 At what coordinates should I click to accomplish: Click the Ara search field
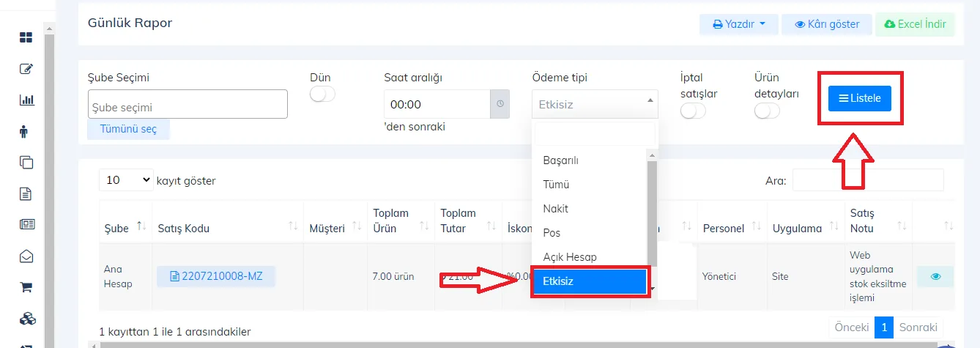[x=868, y=179]
